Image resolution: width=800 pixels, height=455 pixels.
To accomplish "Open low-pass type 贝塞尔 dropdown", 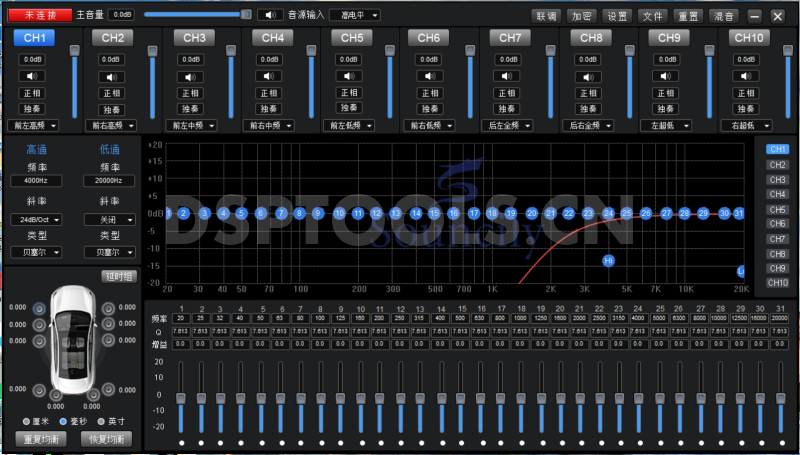I will [110, 252].
